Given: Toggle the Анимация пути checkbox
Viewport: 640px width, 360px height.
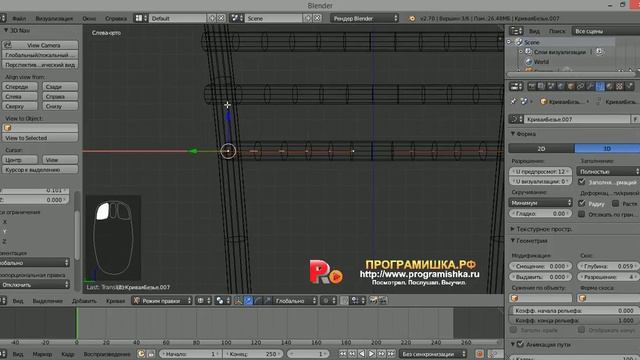Looking at the screenshot, I should (520, 344).
